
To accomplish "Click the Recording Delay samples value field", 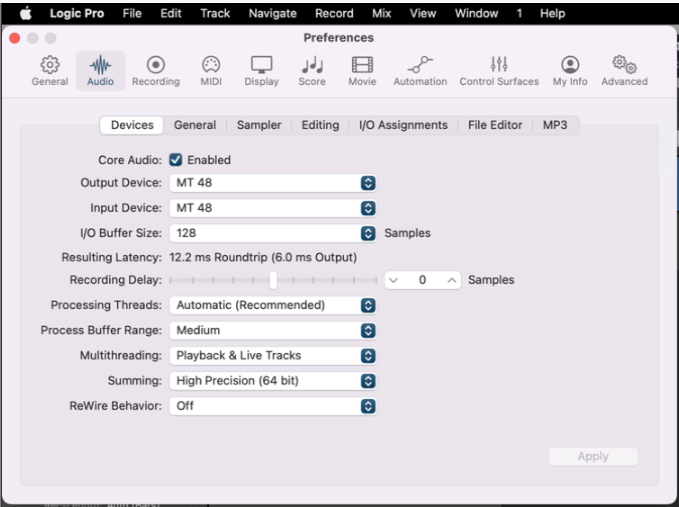I will point(422,280).
